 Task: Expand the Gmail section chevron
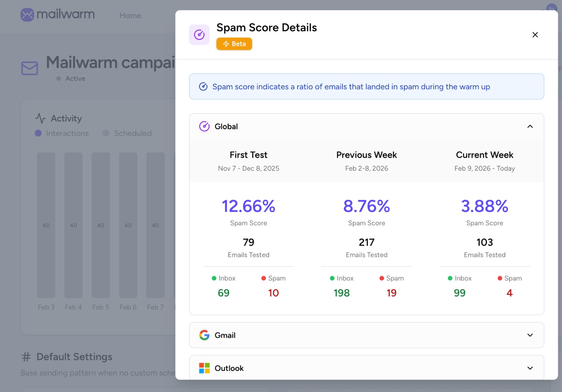(530, 335)
